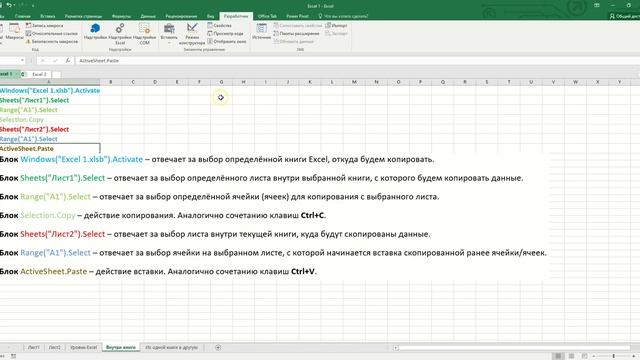Select cell with Sheets("Лист1").Select
This screenshot has height=360, width=640.
pyautogui.click(x=50, y=100)
